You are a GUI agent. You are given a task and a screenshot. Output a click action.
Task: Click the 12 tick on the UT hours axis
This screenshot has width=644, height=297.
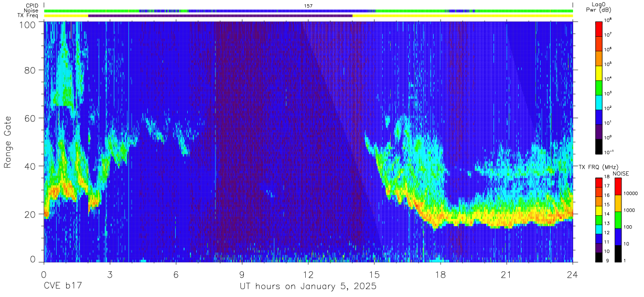[x=308, y=274]
